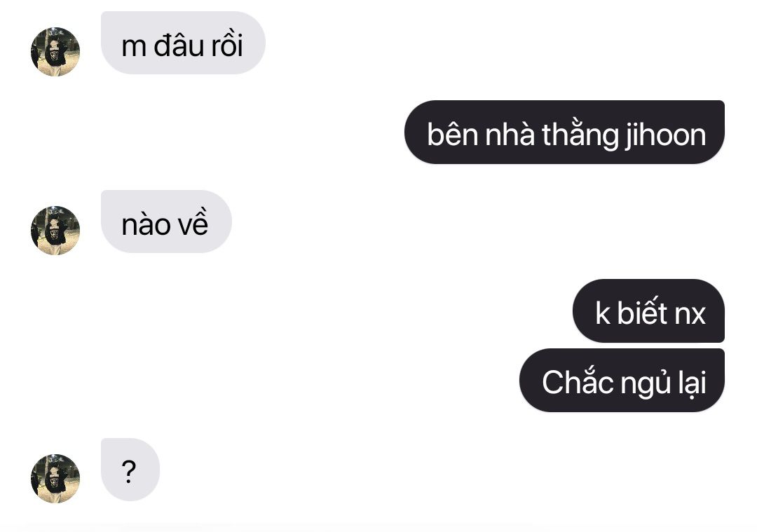Open the avatar beside the '?' message
Screen dimensions: 757x532
[x=55, y=479]
